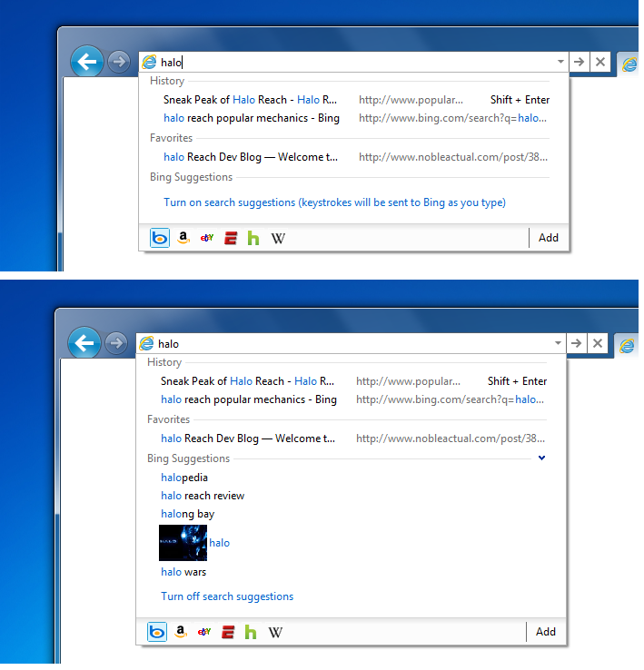The image size is (644, 670).
Task: Click Turn on search suggestions link
Action: 335,202
